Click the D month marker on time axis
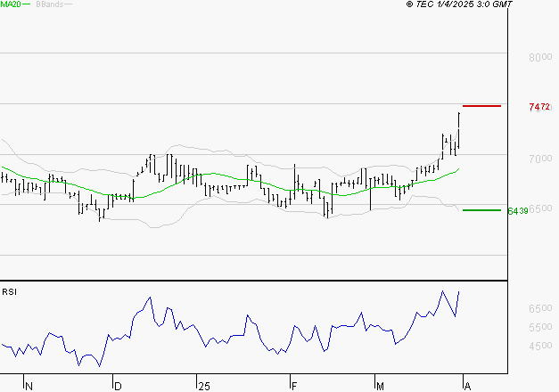559x392 pixels. pos(117,386)
